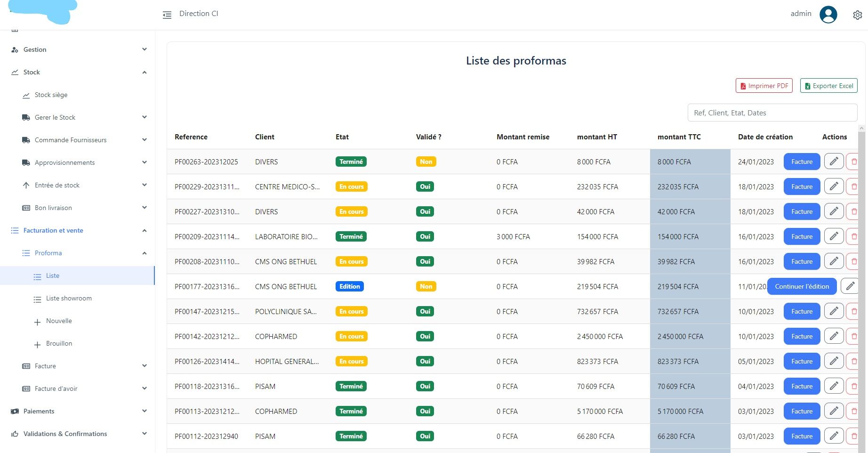Edit the COPHARMED 2 450 000 FCFA proforma
This screenshot has width=868, height=453.
pos(833,336)
